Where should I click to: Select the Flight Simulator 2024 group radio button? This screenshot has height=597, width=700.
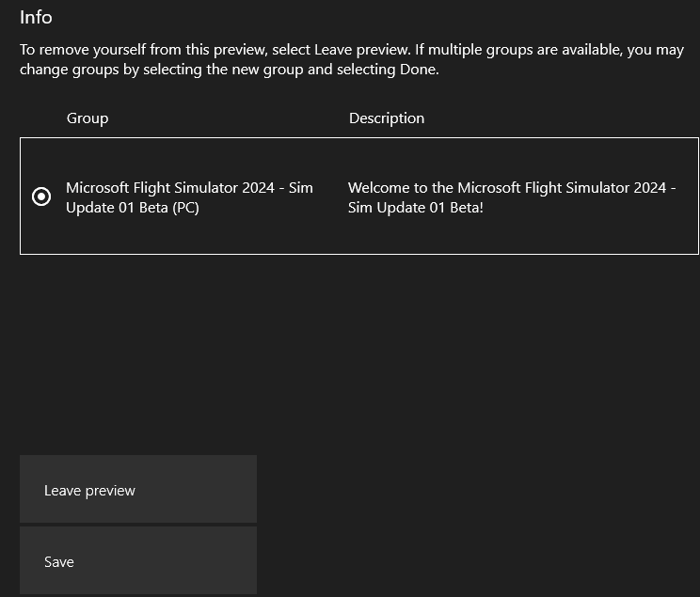click(x=41, y=196)
